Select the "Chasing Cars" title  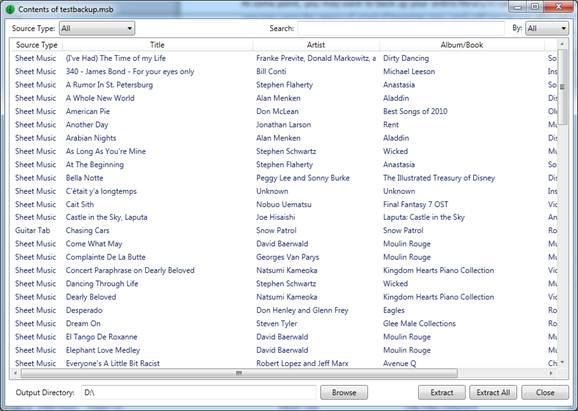87,230
